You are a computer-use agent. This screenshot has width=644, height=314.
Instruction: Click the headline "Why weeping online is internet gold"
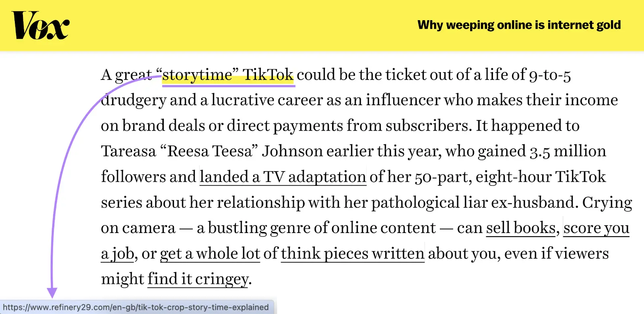[x=519, y=25]
